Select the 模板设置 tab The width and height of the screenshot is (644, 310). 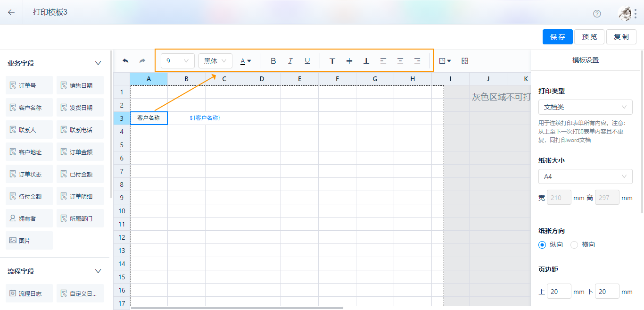(x=586, y=60)
